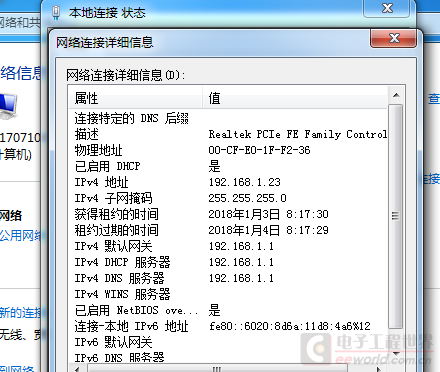
Task: Select the 连接-本地 IPv6 地址 row
Action: (x=228, y=326)
